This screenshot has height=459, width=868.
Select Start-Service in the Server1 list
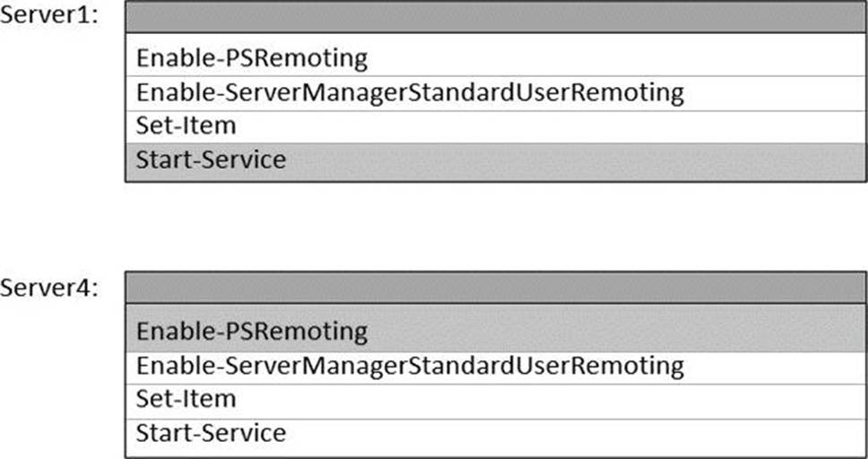(495, 160)
